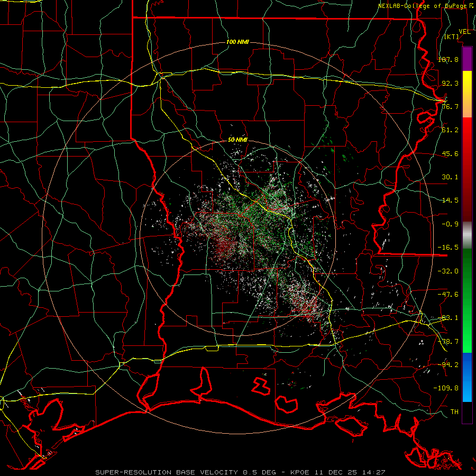Click the 92.3 velocity scale value
The height and width of the screenshot is (476, 476).
(x=450, y=83)
